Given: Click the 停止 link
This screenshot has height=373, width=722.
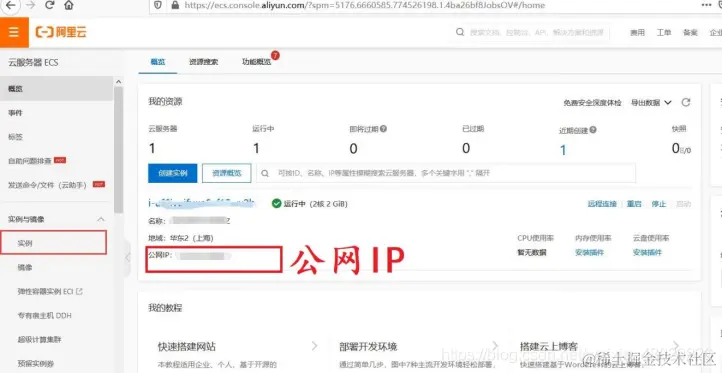Looking at the screenshot, I should click(658, 204).
